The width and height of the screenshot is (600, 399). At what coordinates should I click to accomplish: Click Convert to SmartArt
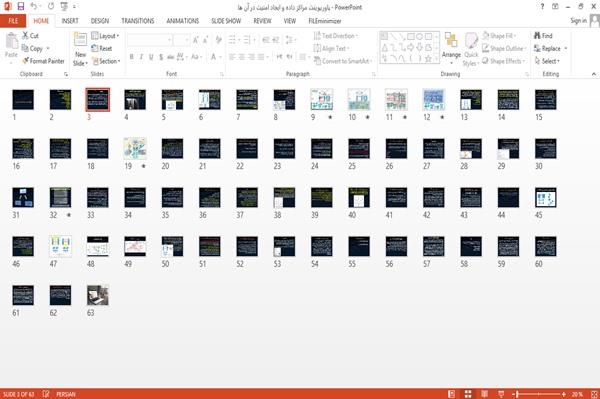pyautogui.click(x=343, y=61)
